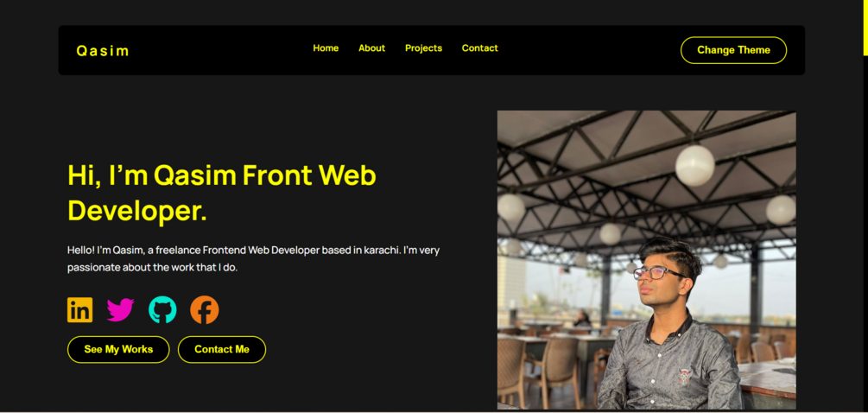Go to Home in navigation bar

click(x=326, y=48)
